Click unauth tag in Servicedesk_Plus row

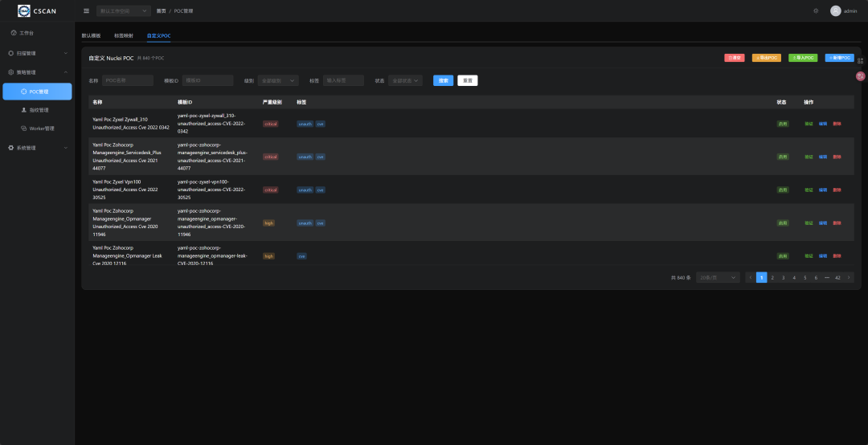pyautogui.click(x=305, y=157)
